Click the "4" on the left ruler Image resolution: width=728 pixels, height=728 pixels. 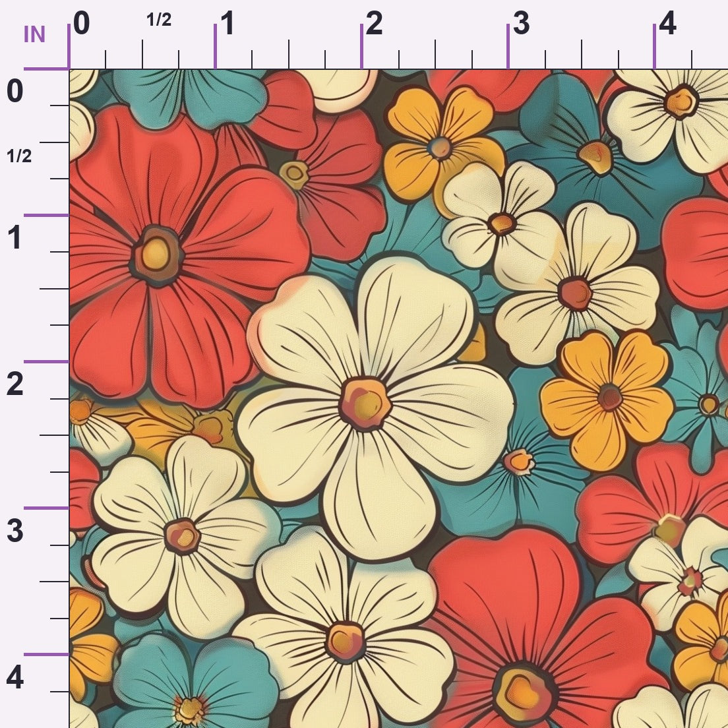15,678
